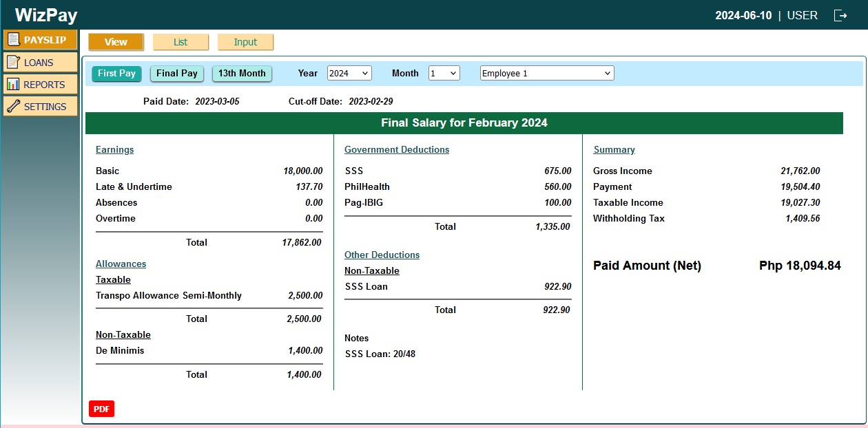This screenshot has width=868, height=428.
Task: Go to the REPORTS section
Action: coord(44,85)
